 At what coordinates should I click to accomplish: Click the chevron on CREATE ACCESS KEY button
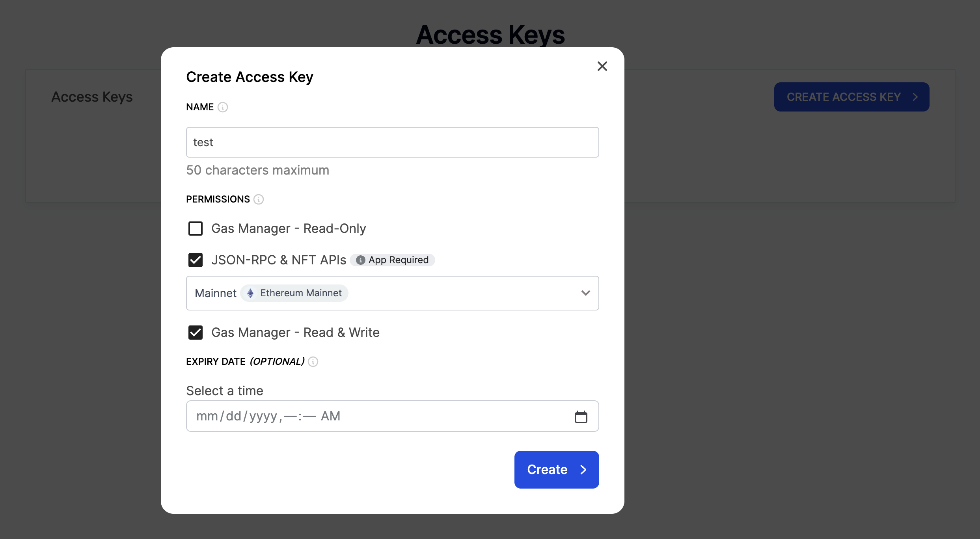915,97
